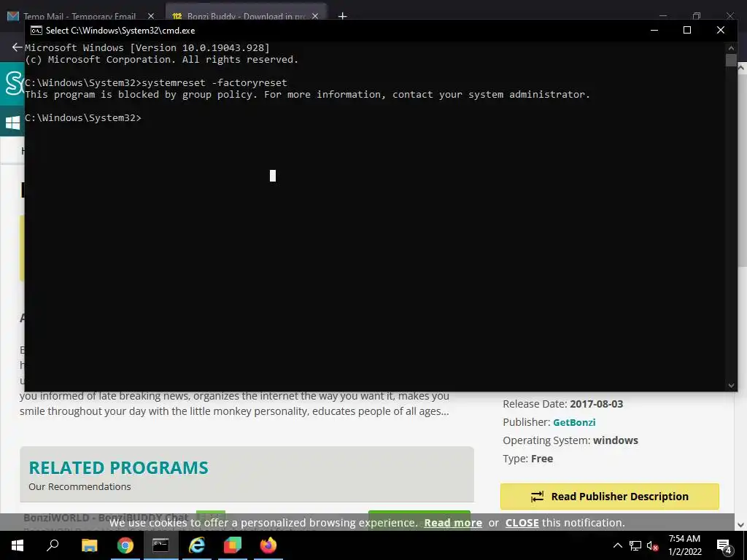747x560 pixels.
Task: Click 'Our Recommendations' text
Action: (x=80, y=486)
